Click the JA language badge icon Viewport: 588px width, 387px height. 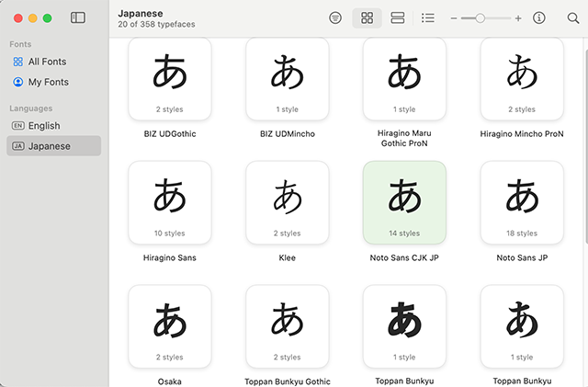(x=18, y=145)
